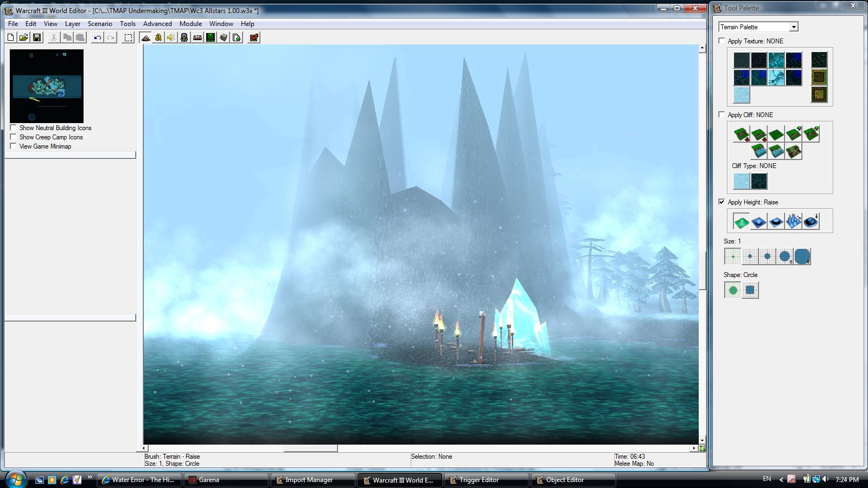Pick the light ice texture swatch
Image resolution: width=868 pixels, height=488 pixels.
point(742,95)
